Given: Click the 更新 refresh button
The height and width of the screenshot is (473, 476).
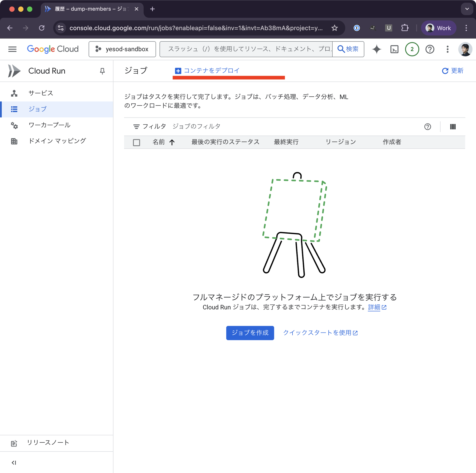Looking at the screenshot, I should click(x=453, y=71).
